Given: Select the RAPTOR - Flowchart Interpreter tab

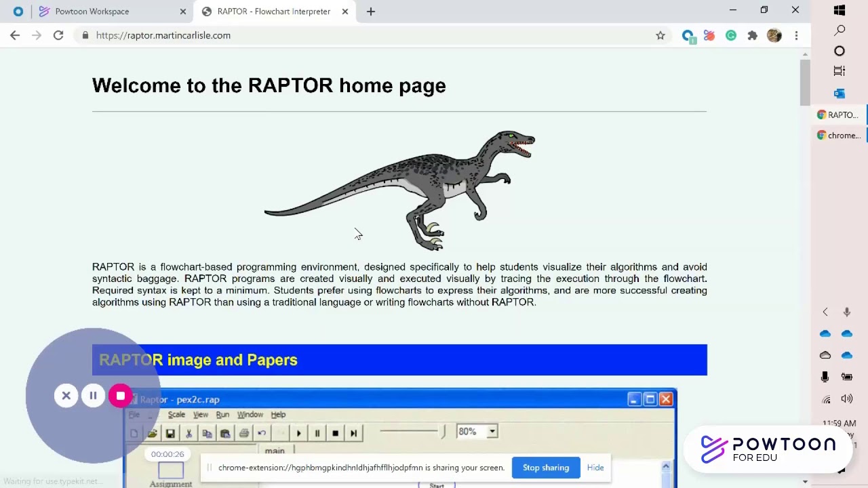Looking at the screenshot, I should point(274,12).
